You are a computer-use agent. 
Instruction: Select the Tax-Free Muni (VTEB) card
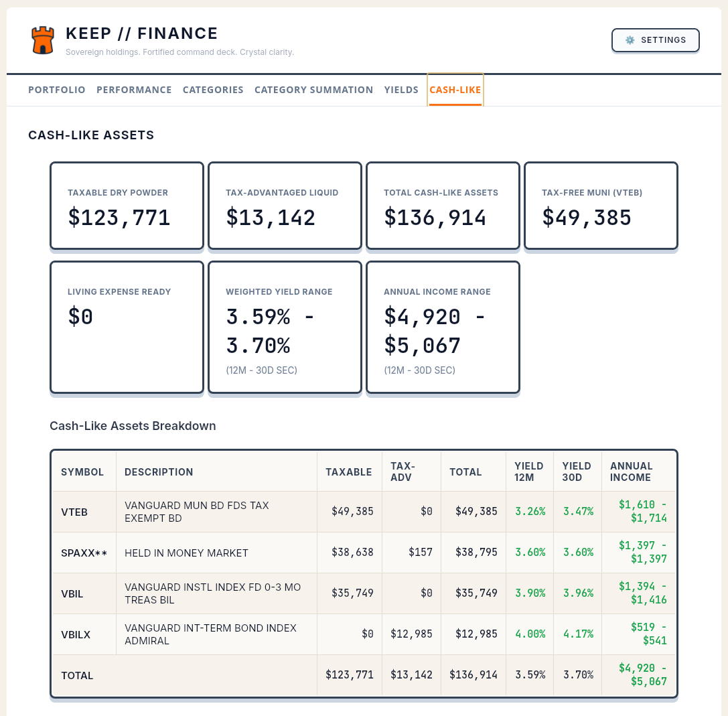click(x=600, y=205)
